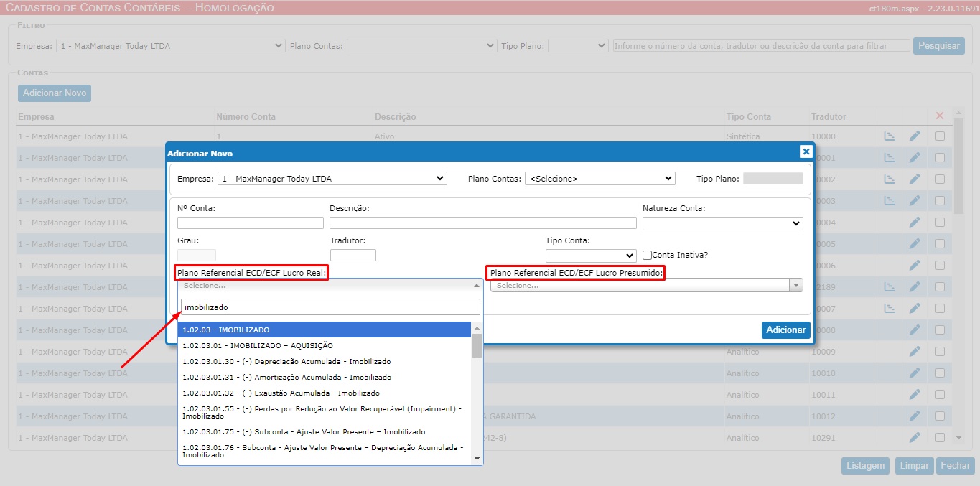Open the chart icon in row ending 0003
This screenshot has width=980, height=486.
coord(889,201)
